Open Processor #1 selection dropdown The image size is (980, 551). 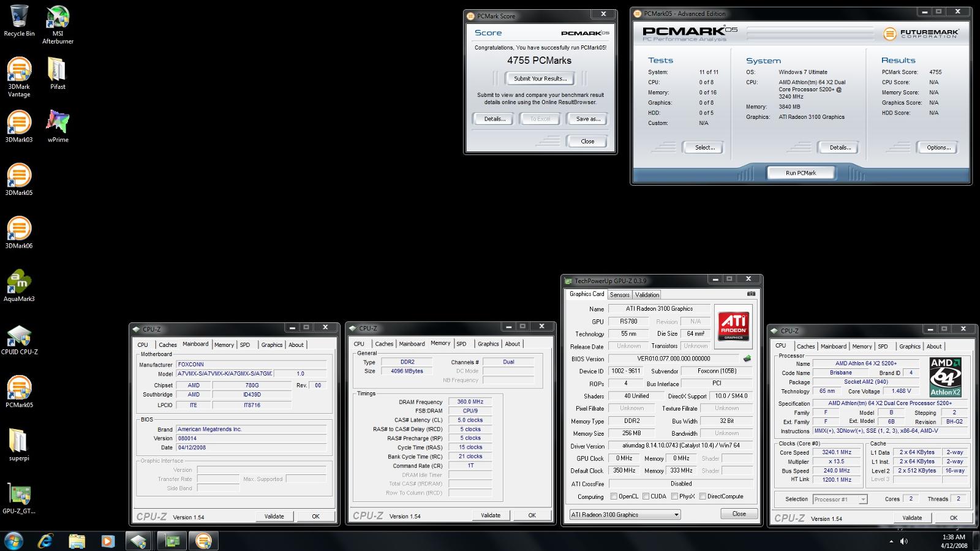[x=840, y=500]
